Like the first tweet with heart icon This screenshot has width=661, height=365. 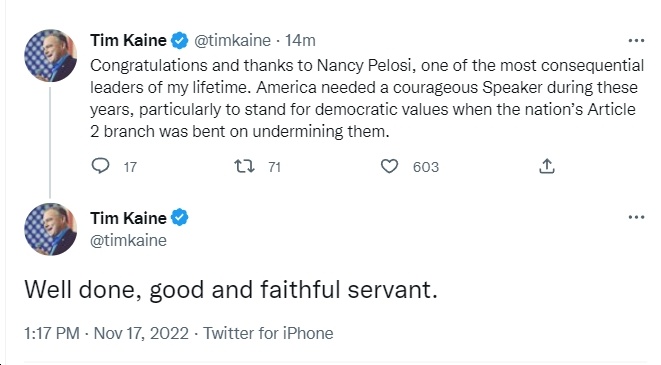[389, 166]
